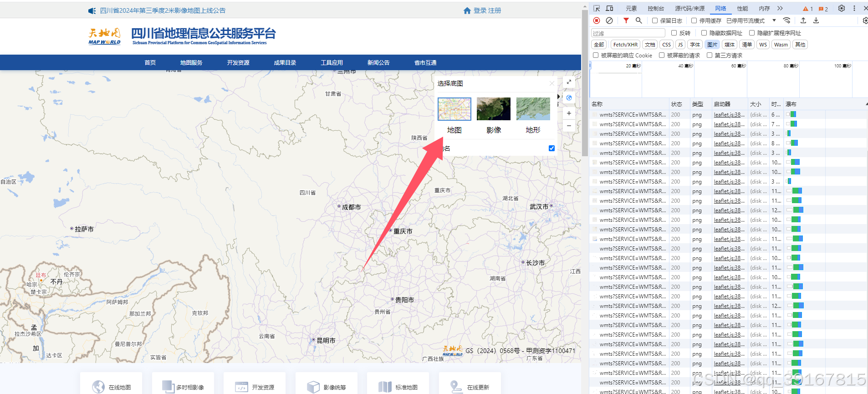This screenshot has height=394, width=868.
Task: Filter requests by Fetch/XHR
Action: tap(625, 45)
